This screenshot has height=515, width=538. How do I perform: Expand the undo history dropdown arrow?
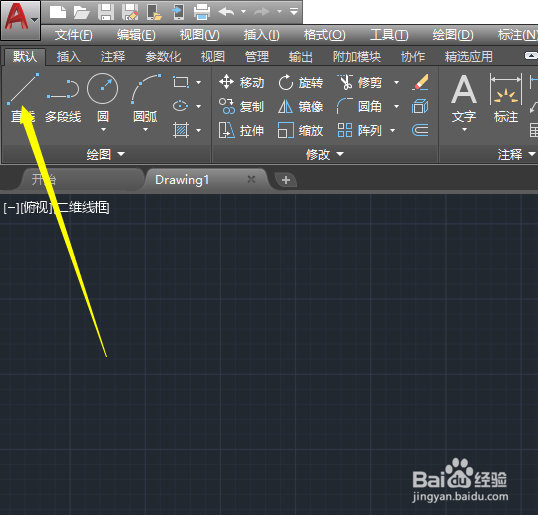coord(244,12)
